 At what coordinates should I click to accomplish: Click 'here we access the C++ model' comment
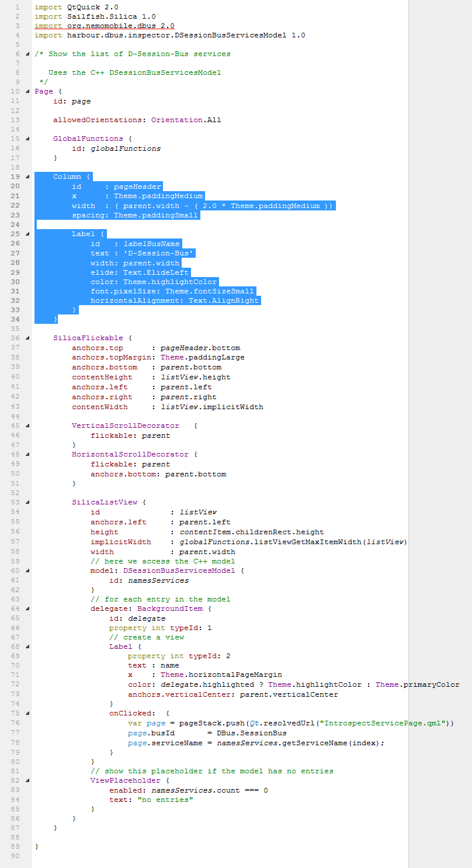[163, 561]
